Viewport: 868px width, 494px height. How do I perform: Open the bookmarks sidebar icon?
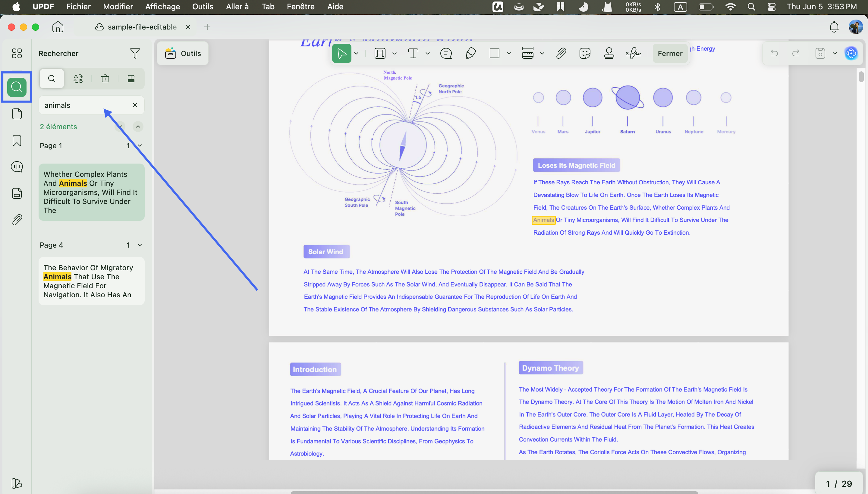pos(17,140)
